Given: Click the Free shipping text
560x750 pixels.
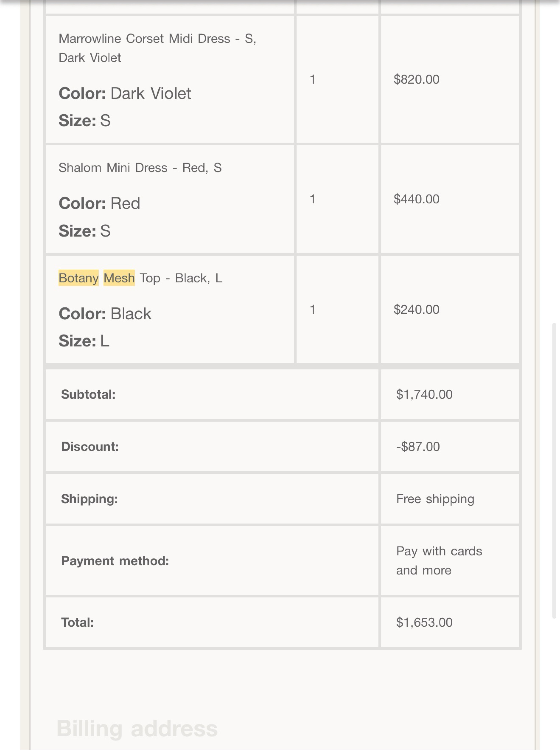Looking at the screenshot, I should coord(435,499).
